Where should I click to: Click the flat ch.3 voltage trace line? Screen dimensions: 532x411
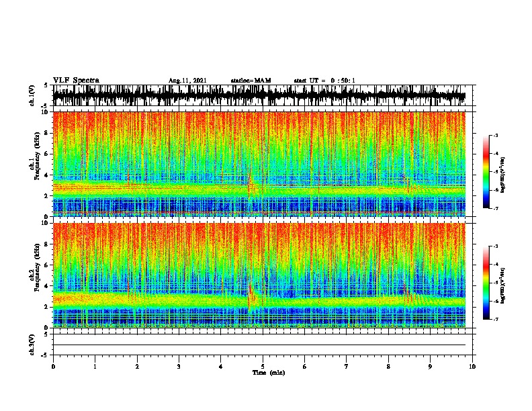click(x=259, y=345)
